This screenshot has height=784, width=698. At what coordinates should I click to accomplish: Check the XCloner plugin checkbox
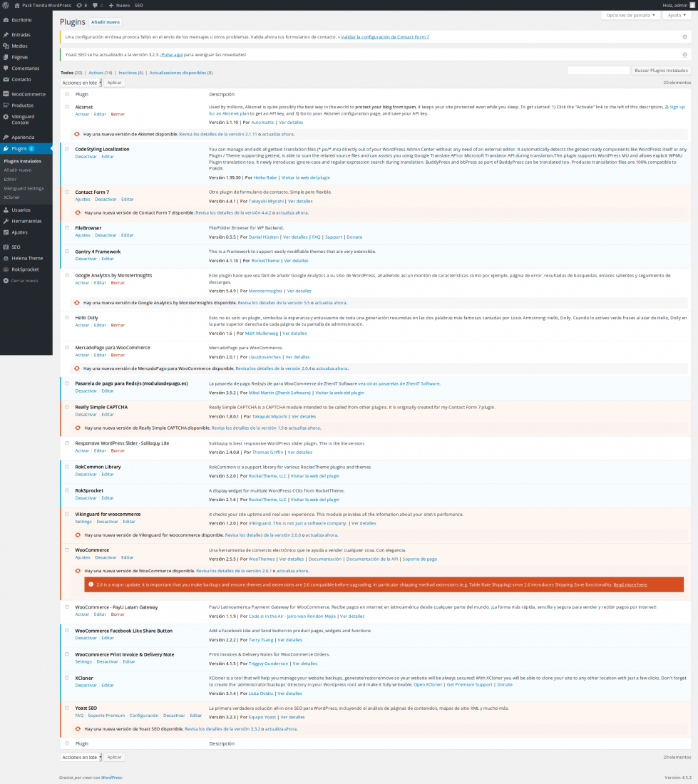click(x=67, y=678)
